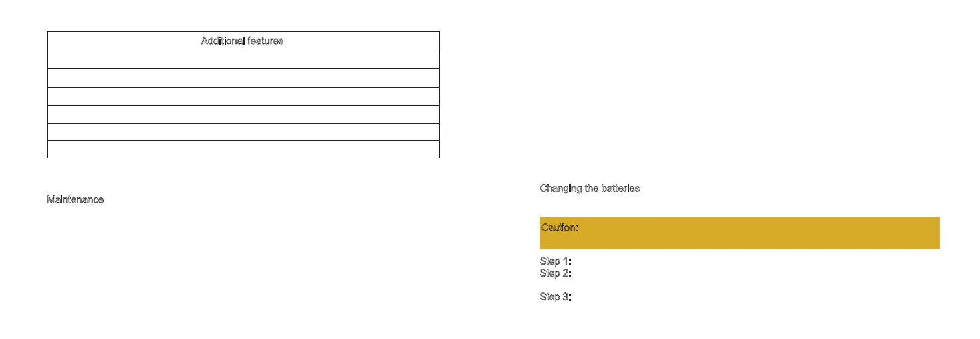Click the second empty table row
The height and width of the screenshot is (339, 980).
pyautogui.click(x=243, y=78)
